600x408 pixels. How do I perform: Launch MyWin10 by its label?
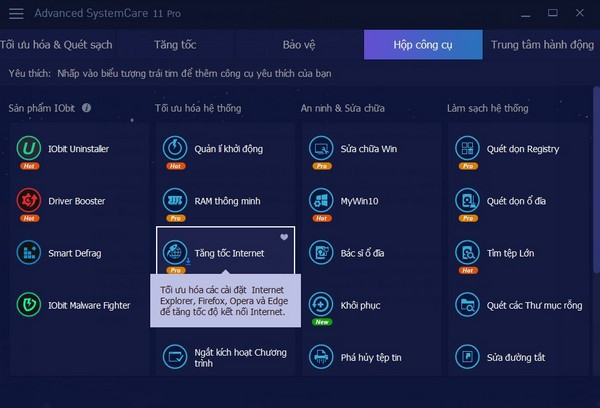359,201
